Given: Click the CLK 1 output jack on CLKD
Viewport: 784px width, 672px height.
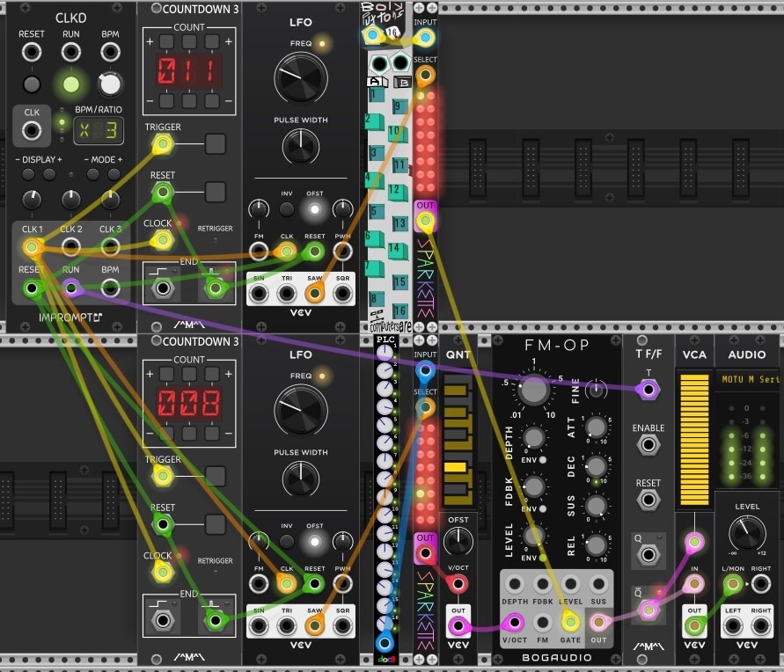Looking at the screenshot, I should tap(32, 247).
